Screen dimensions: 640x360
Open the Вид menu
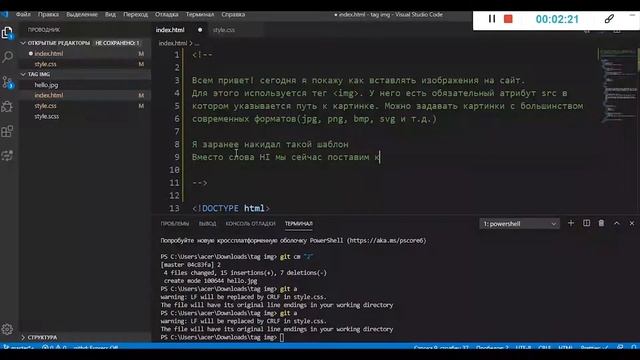point(110,14)
